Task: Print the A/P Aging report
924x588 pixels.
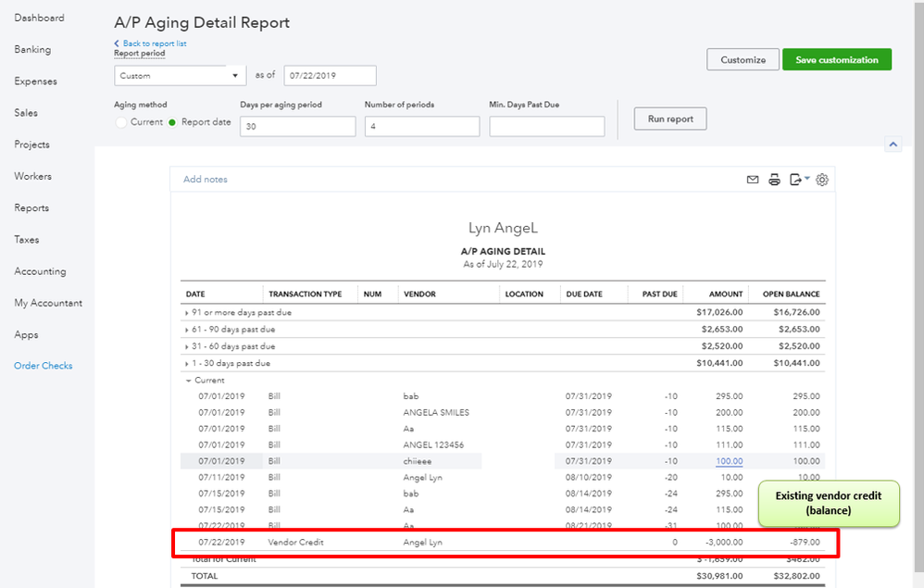Action: [x=774, y=180]
